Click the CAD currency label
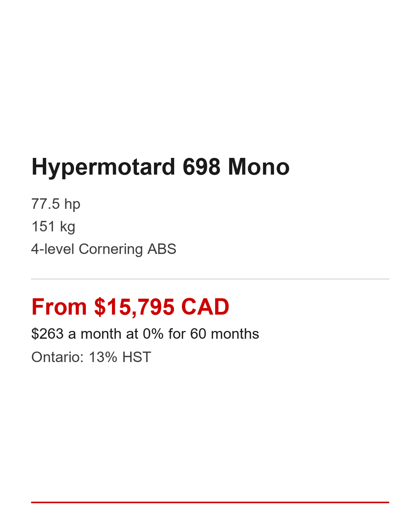Screen dimensions: 420x525 click(x=205, y=307)
